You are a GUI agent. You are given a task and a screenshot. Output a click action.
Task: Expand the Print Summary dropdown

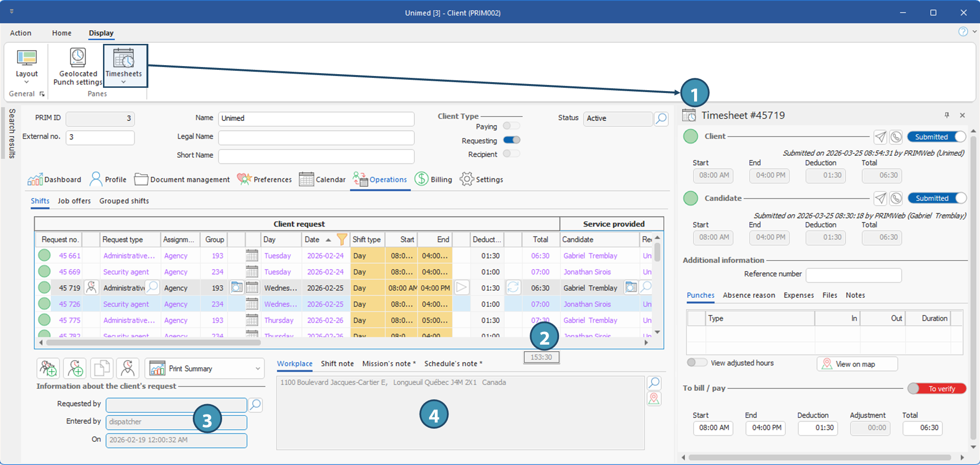point(258,369)
